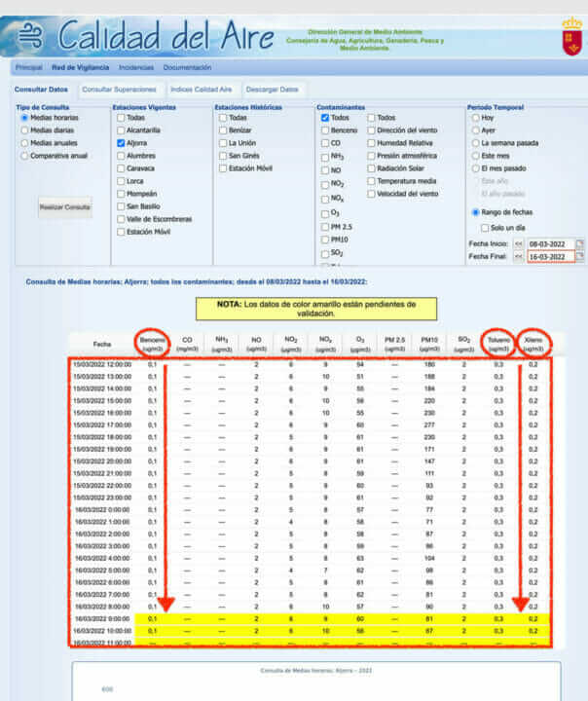The width and height of the screenshot is (588, 701).
Task: Check the Radiación Solar checkbox
Action: [x=371, y=168]
